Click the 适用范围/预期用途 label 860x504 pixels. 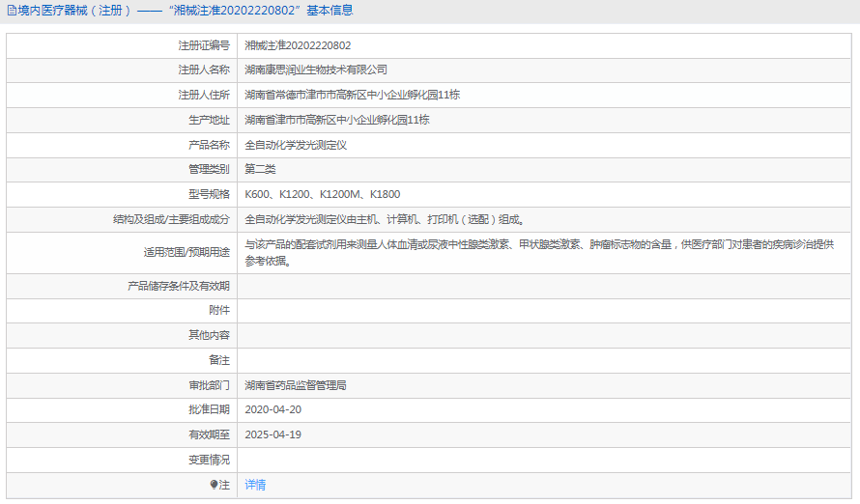pyautogui.click(x=186, y=253)
